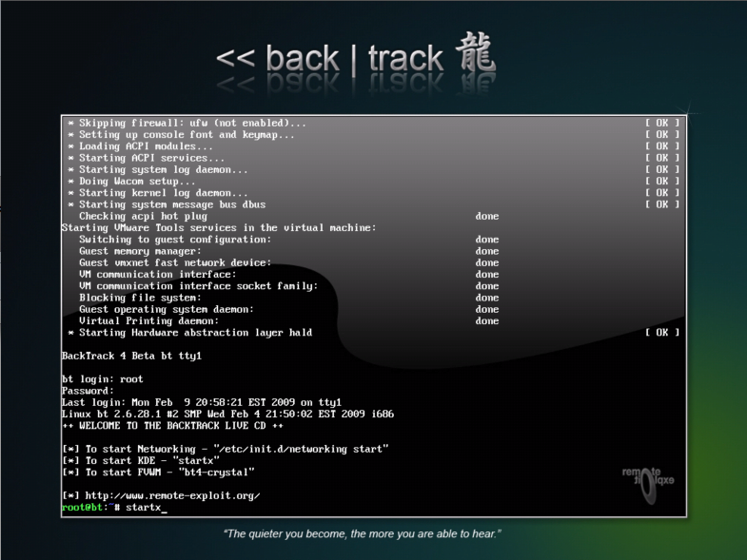Click 'VM communication interface socket family:' line

(x=199, y=286)
